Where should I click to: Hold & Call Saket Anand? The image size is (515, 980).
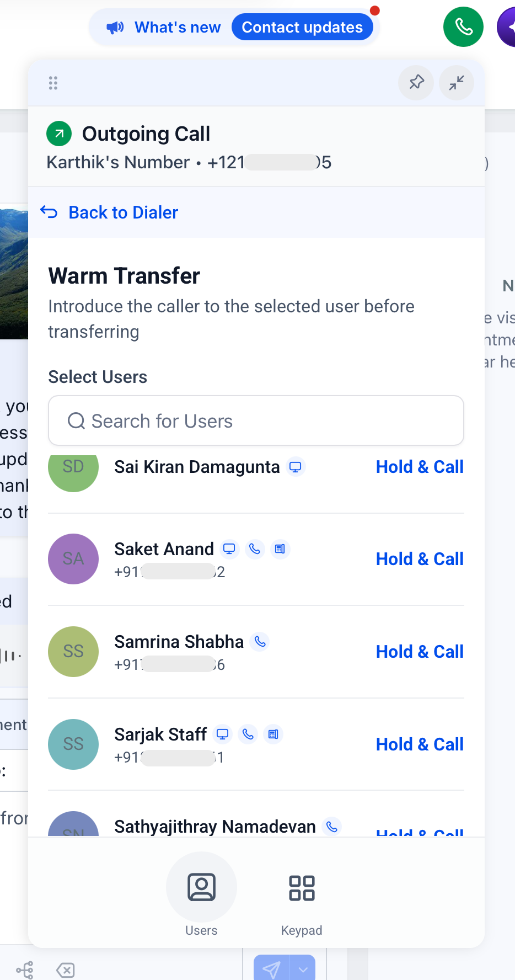420,559
